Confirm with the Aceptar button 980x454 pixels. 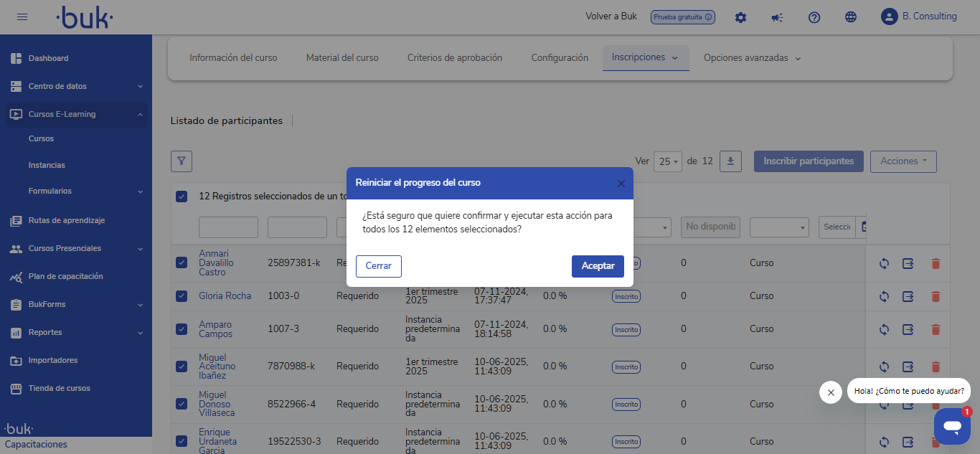(x=598, y=266)
